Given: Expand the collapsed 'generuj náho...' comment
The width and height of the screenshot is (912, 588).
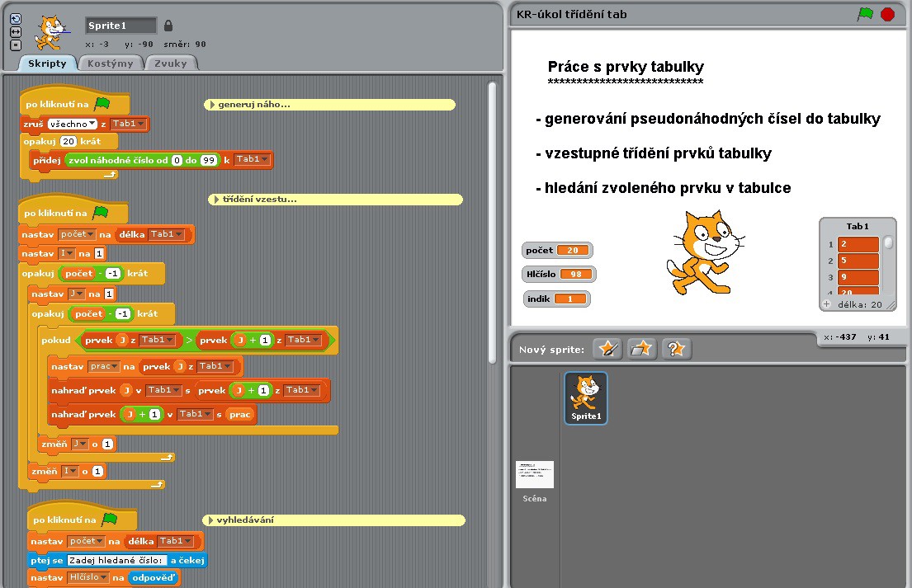Looking at the screenshot, I should click(x=212, y=105).
